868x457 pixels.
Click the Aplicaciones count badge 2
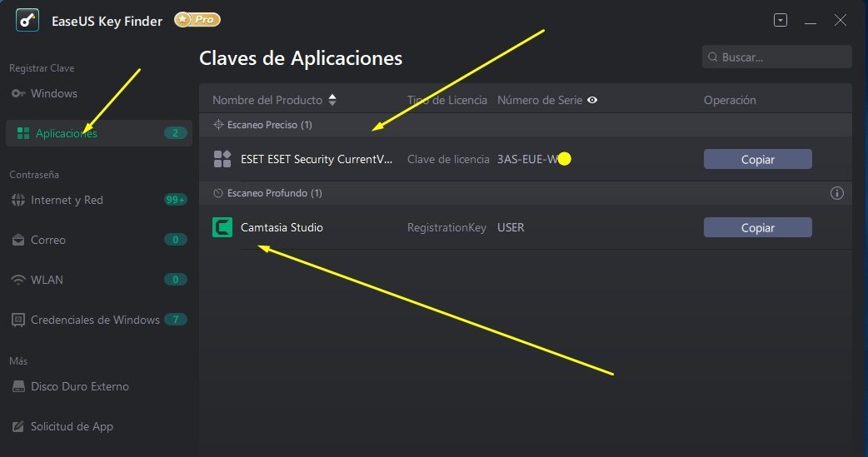point(176,133)
